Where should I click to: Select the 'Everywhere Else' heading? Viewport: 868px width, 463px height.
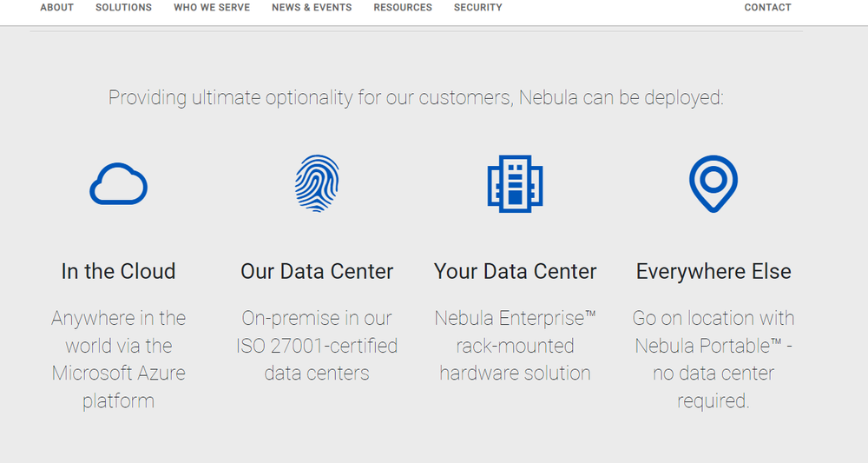[x=713, y=271]
